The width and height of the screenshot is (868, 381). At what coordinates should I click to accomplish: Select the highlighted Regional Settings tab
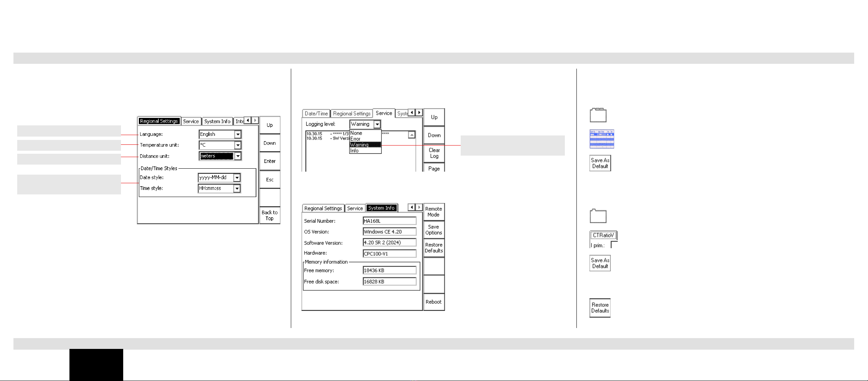click(x=159, y=121)
